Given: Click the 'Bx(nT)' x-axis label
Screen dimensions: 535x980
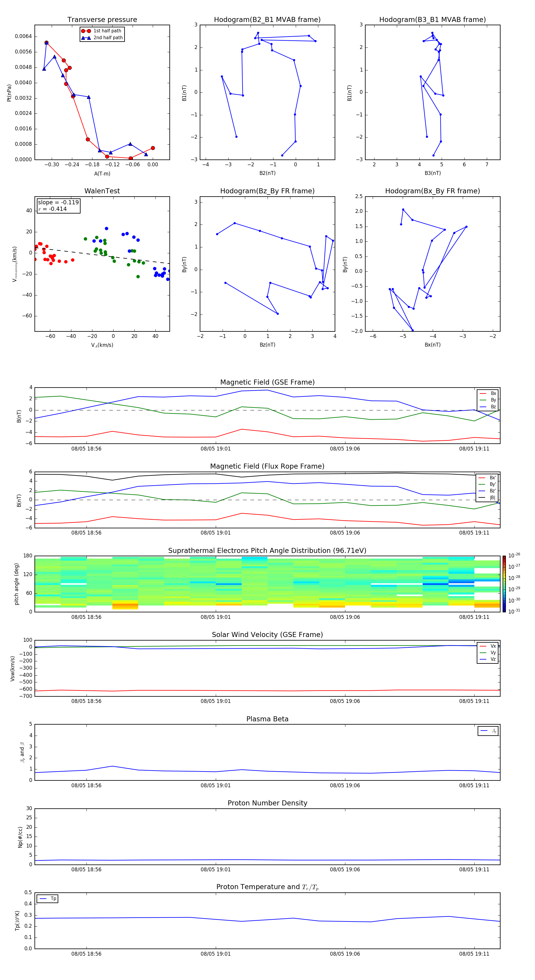Looking at the screenshot, I should pos(432,345).
